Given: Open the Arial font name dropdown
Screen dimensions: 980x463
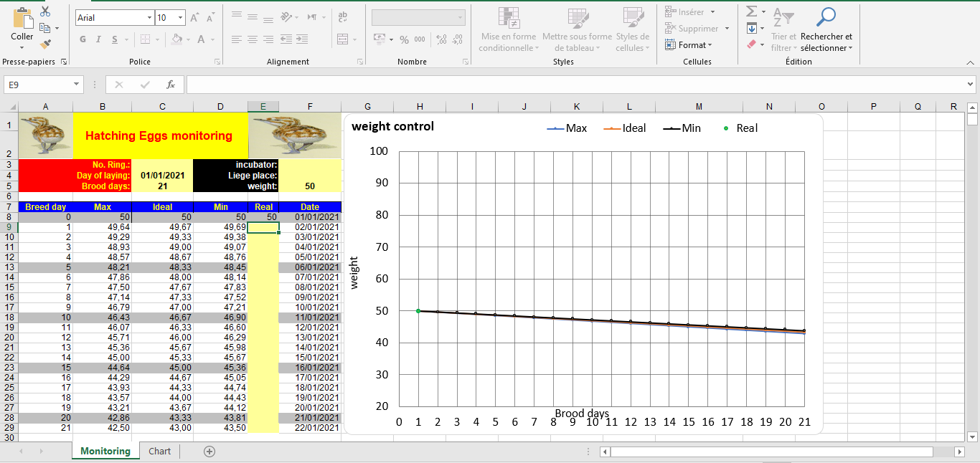Looking at the screenshot, I should [x=150, y=18].
